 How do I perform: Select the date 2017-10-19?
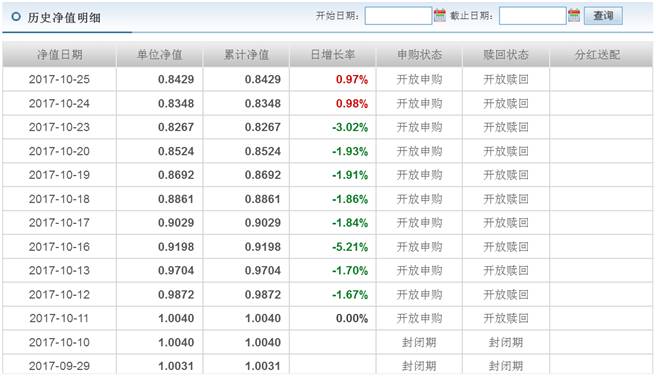[59, 175]
